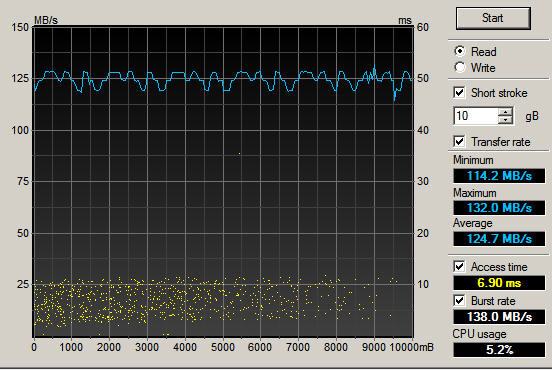Disable the Transfer rate checkbox
Image resolution: width=552 pixels, height=370 pixels.
coord(459,142)
